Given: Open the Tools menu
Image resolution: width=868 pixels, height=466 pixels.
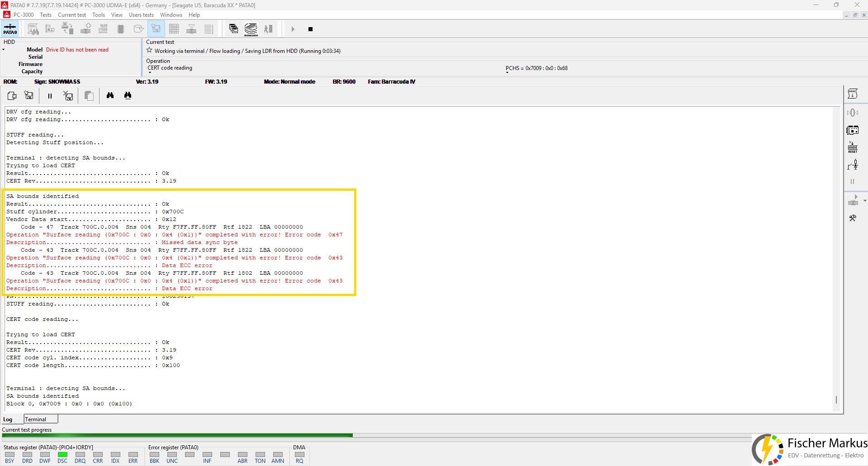Looking at the screenshot, I should (98, 15).
